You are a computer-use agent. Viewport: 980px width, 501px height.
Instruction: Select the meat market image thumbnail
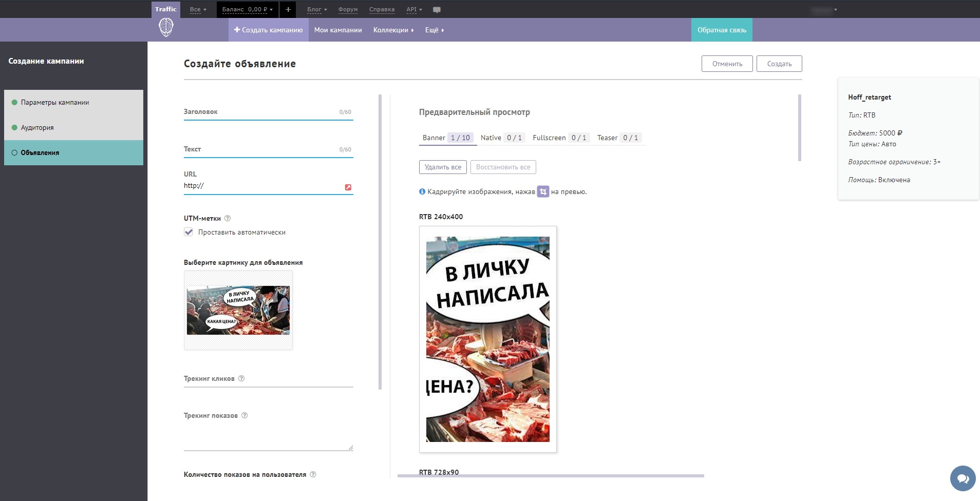[238, 310]
